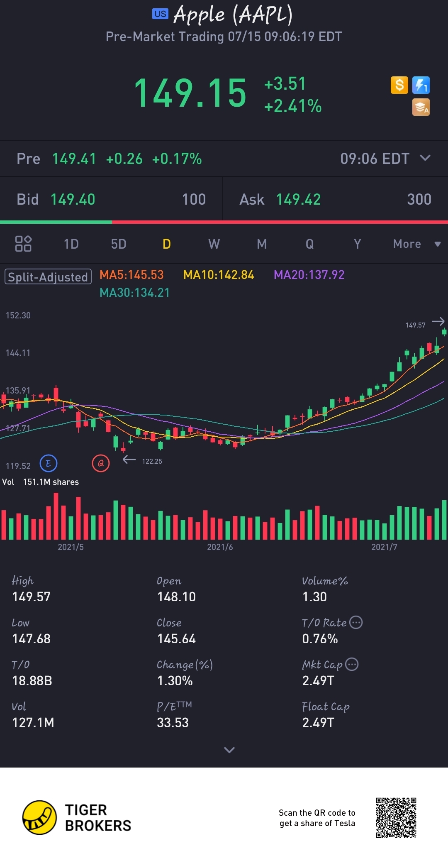
Task: Select the W weekly chart tab
Action: coord(214,244)
